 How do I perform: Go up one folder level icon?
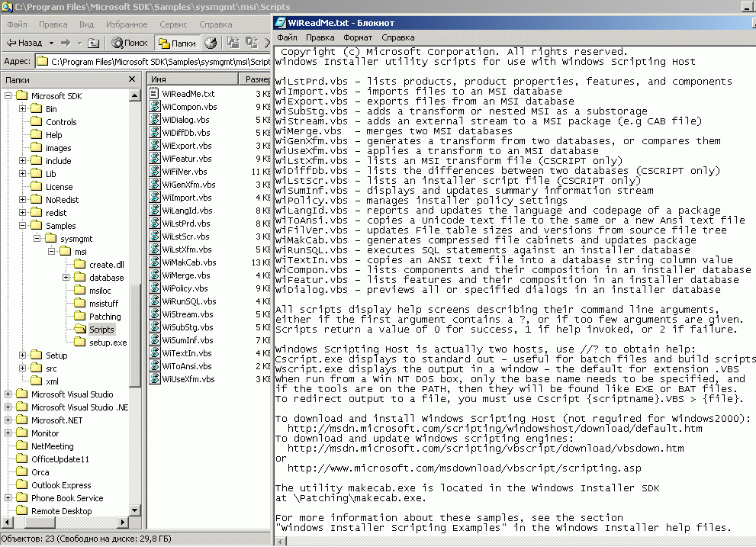(94, 43)
